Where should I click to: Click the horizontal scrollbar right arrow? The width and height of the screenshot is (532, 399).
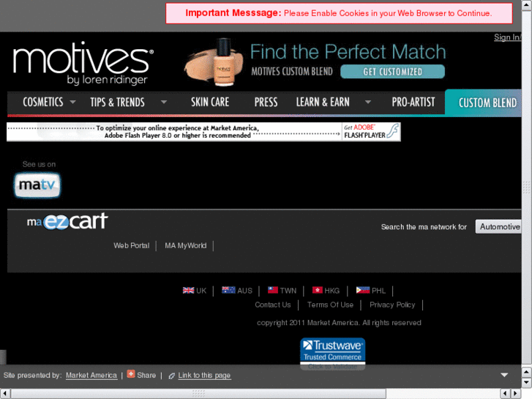(x=516, y=393)
